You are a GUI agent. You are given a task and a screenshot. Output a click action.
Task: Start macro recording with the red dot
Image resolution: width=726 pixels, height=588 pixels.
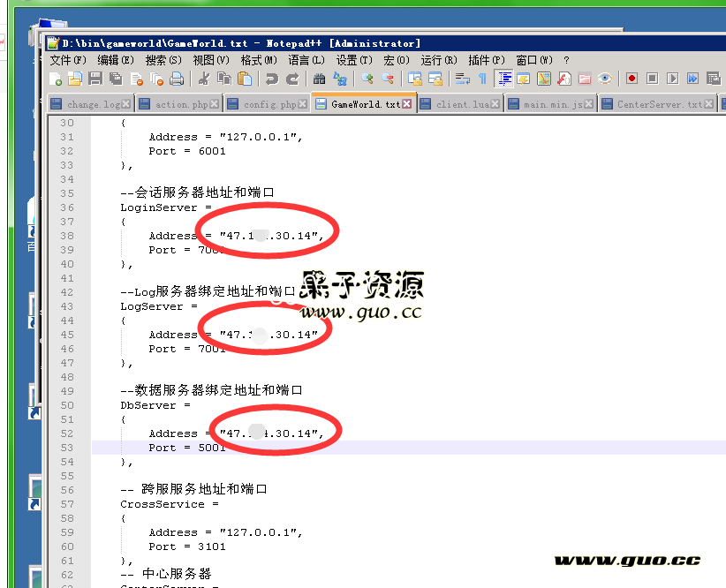pos(631,79)
